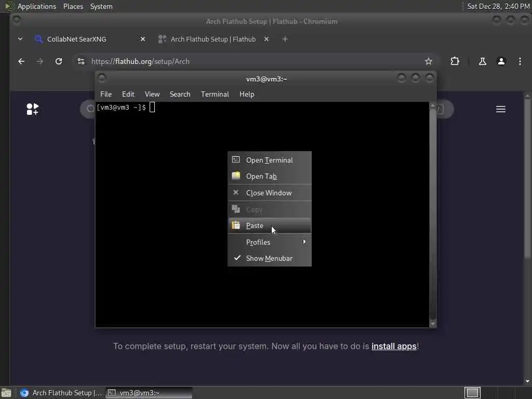Open the System menu in top panel

(101, 6)
